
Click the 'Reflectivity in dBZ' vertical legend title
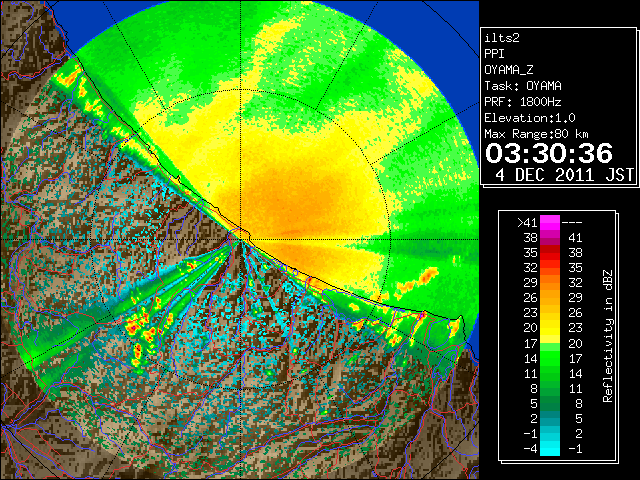(x=608, y=336)
